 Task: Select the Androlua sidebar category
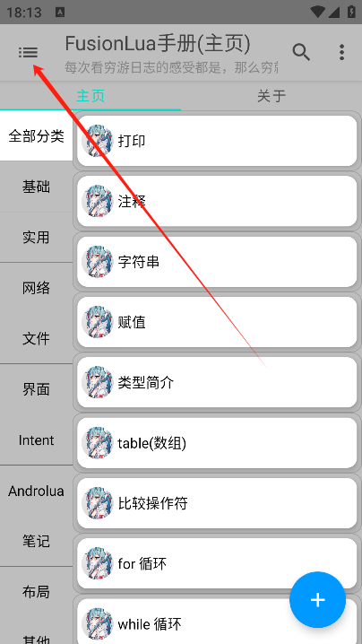pos(36,491)
